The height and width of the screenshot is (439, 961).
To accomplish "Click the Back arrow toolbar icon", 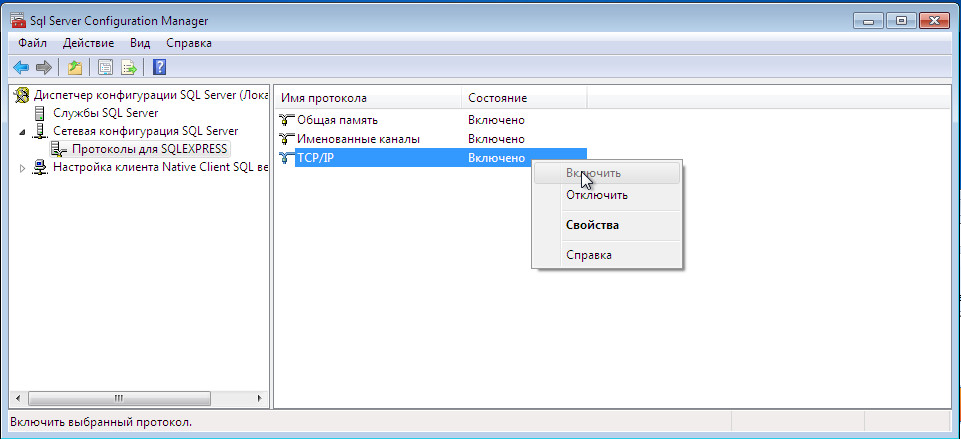I will coord(21,67).
